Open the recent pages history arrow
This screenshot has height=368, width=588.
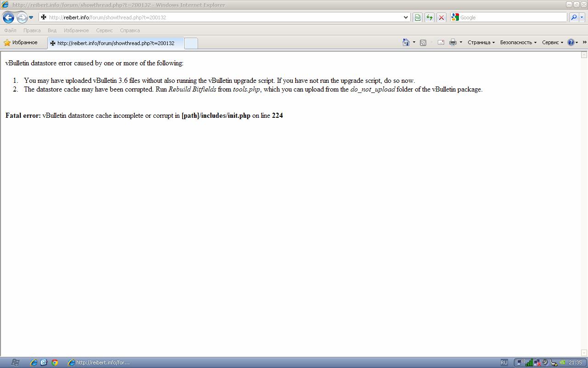click(31, 17)
